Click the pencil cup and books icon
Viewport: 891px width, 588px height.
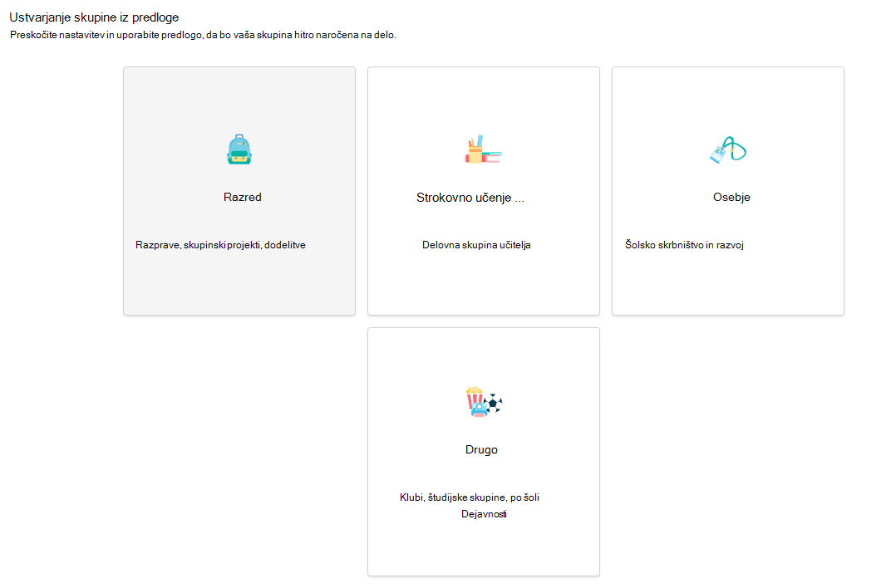pyautogui.click(x=483, y=149)
